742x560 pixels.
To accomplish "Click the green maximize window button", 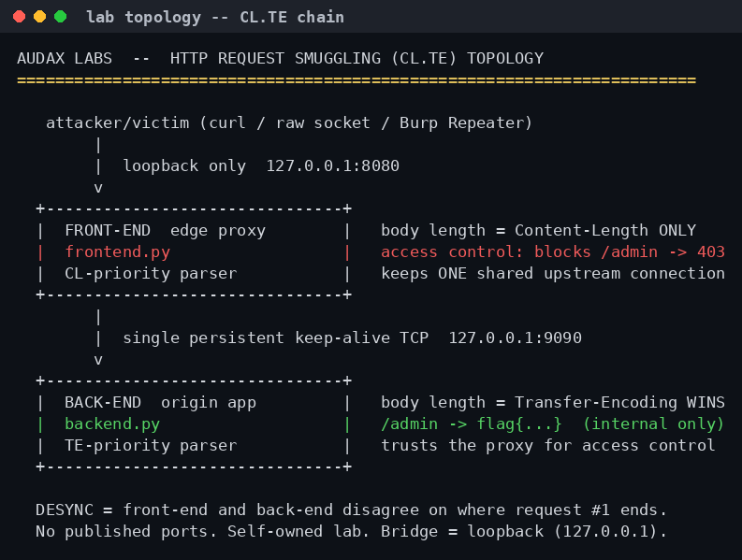I will [61, 17].
